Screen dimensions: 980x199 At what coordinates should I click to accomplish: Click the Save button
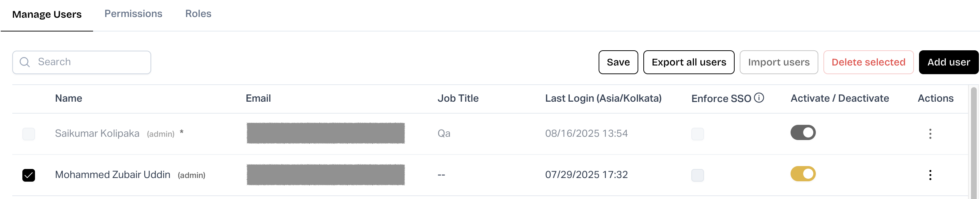618,62
